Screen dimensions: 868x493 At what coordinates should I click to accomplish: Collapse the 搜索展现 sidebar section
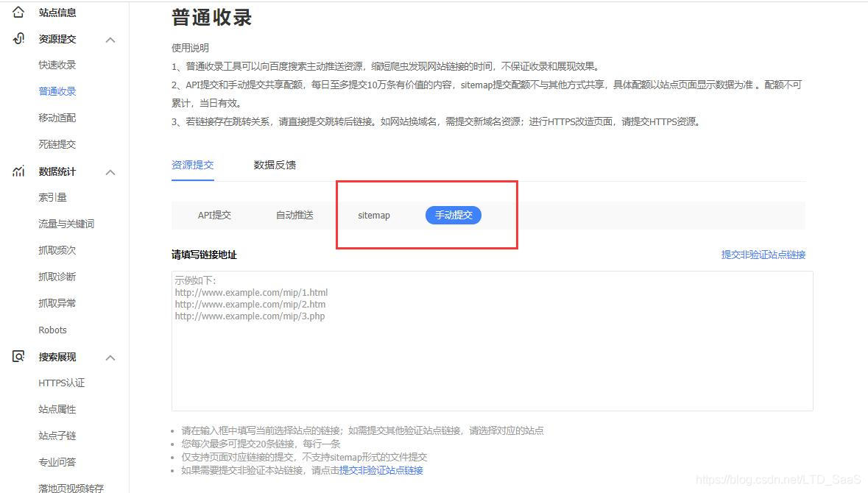point(110,356)
